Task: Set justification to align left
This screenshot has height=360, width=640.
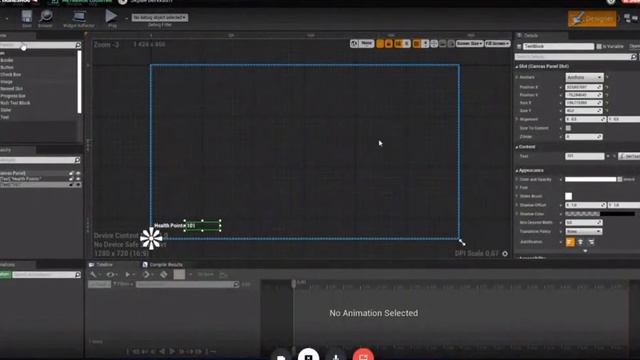Action: [x=570, y=242]
